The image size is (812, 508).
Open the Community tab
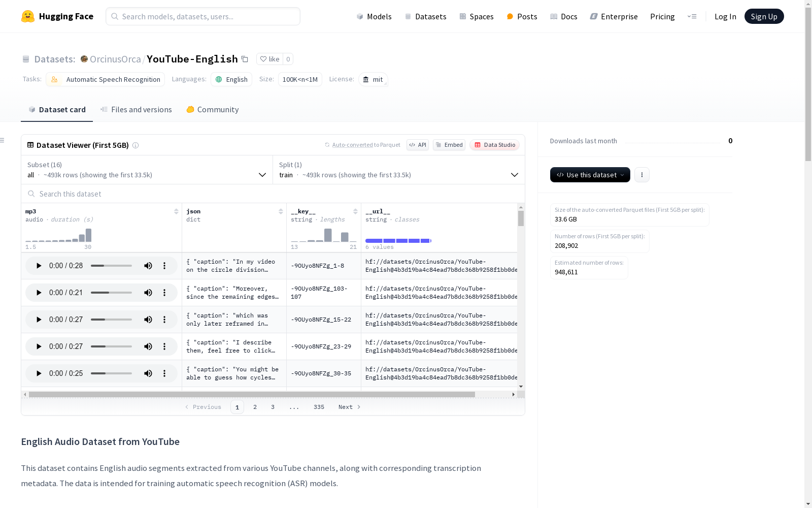coord(212,110)
